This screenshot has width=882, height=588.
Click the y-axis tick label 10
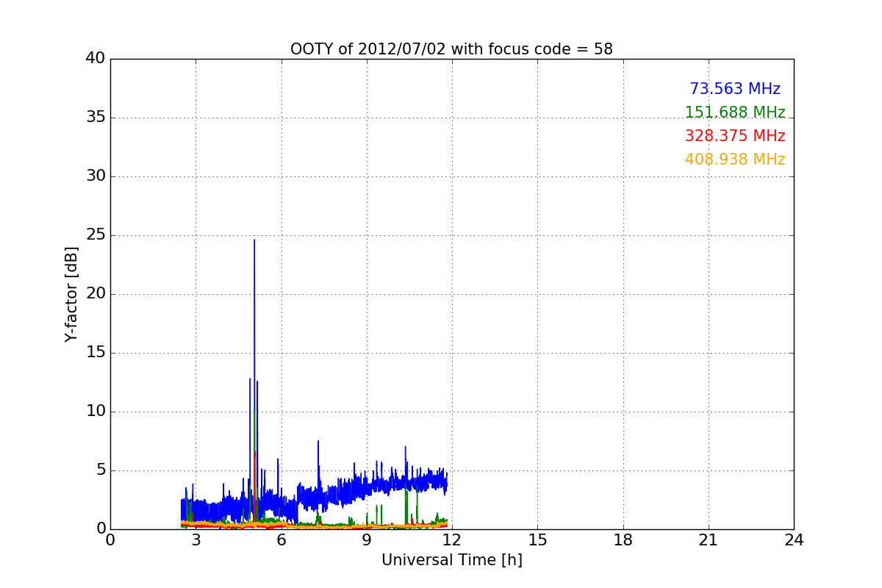96,412
